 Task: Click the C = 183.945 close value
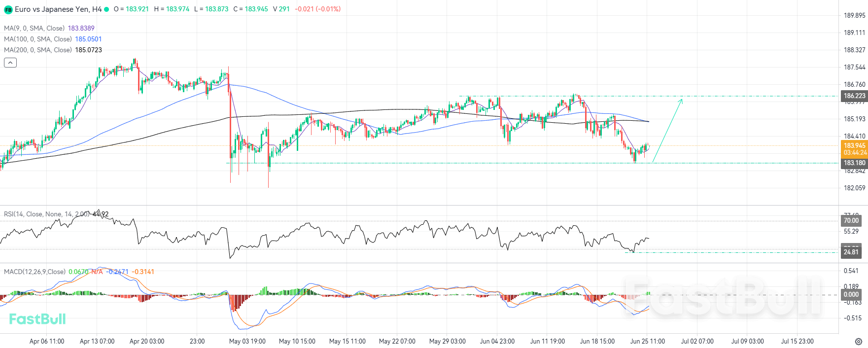[x=250, y=9]
